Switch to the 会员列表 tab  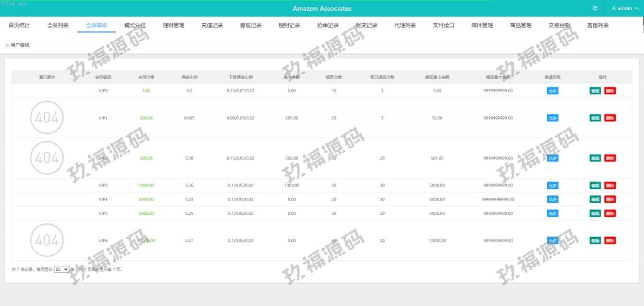58,26
